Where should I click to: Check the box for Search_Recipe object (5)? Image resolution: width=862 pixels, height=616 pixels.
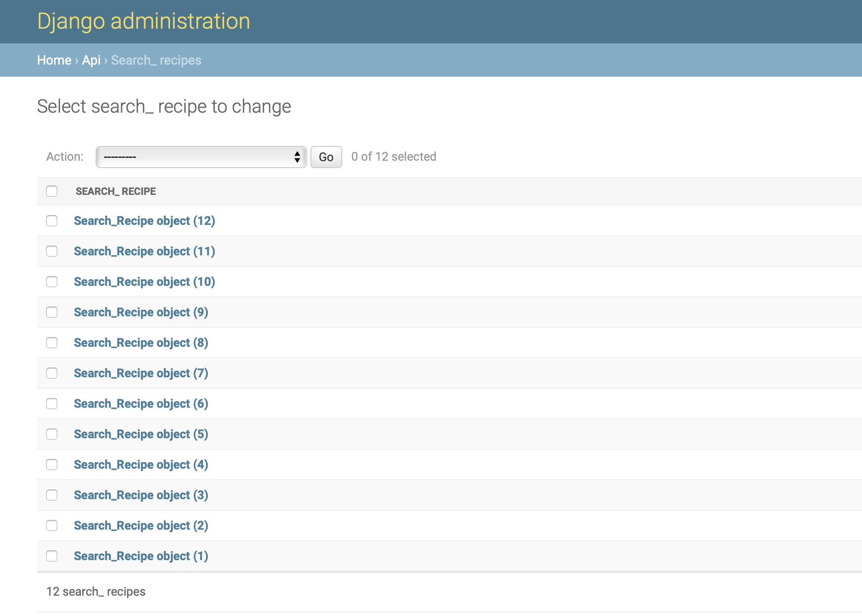tap(52, 434)
